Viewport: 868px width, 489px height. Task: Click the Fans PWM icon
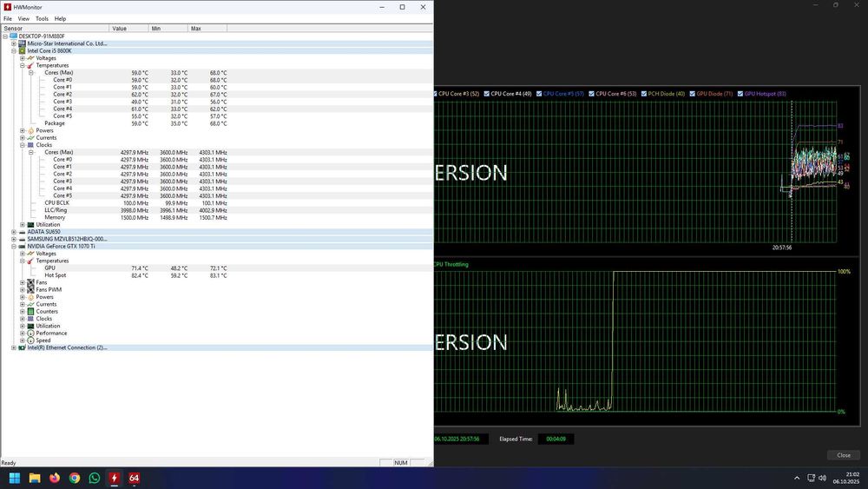[x=31, y=289]
